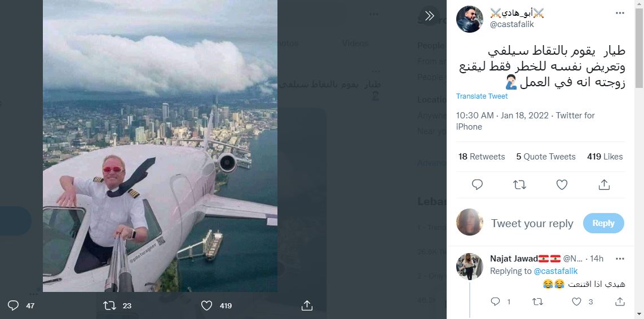The image size is (644, 319).
Task: View the 419 Likes list
Action: point(605,157)
